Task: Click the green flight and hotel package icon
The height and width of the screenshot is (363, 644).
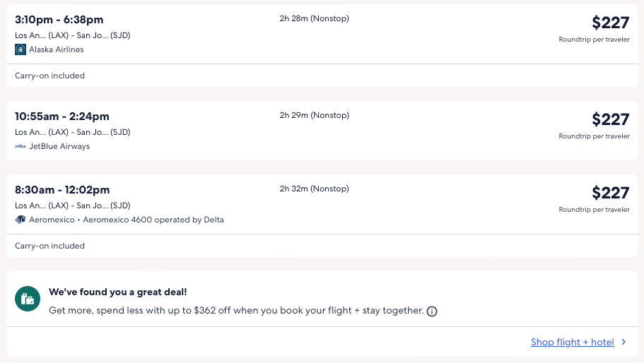Action: pos(28,299)
